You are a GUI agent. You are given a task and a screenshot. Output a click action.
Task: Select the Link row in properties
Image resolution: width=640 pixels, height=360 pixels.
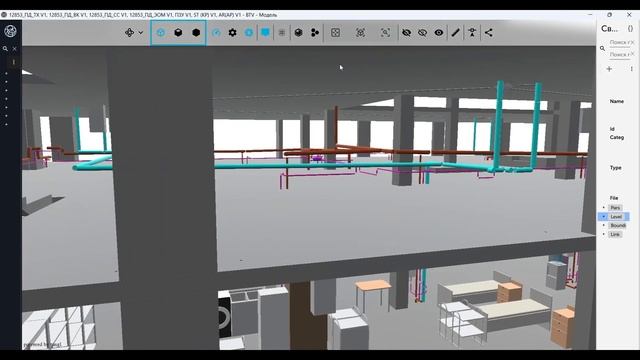(615, 234)
